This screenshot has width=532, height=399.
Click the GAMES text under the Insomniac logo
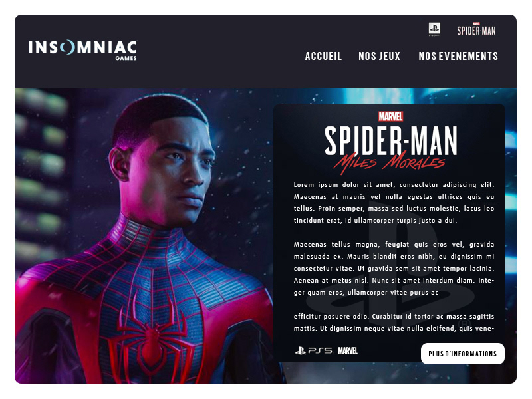pos(126,58)
